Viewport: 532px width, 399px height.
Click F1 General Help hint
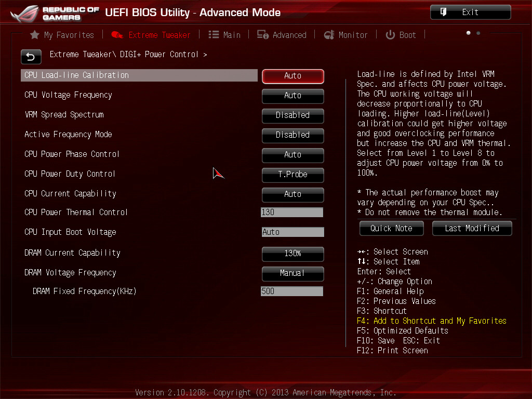pyautogui.click(x=390, y=291)
